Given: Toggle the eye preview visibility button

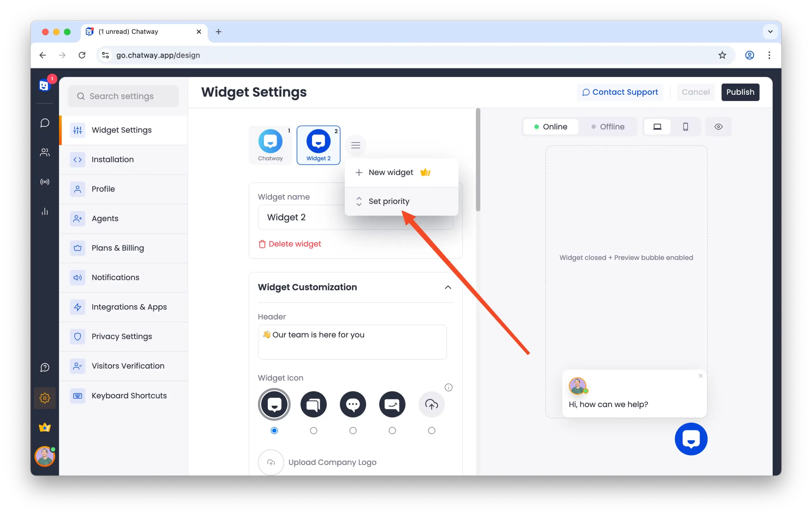Looking at the screenshot, I should [x=718, y=127].
